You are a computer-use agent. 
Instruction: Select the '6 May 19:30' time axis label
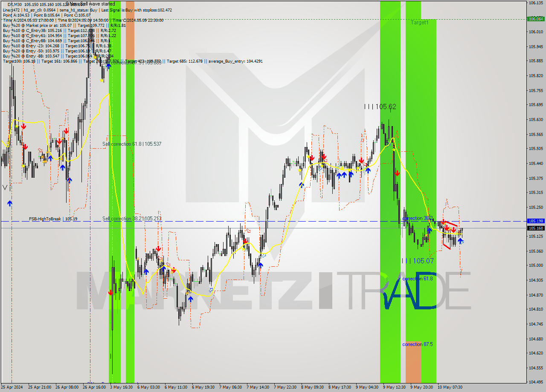click(203, 387)
